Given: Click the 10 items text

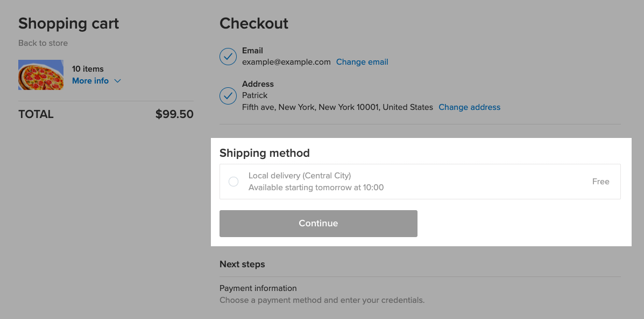Looking at the screenshot, I should click(88, 69).
